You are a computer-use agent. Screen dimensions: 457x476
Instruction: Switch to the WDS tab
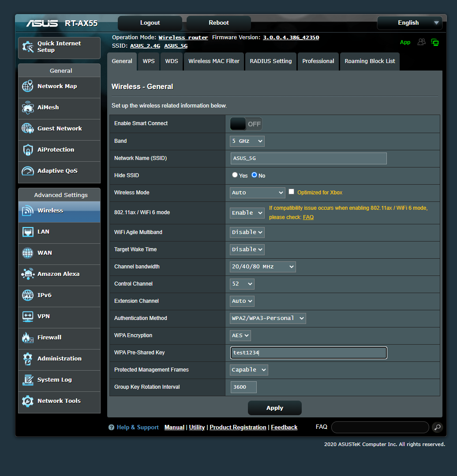click(172, 61)
